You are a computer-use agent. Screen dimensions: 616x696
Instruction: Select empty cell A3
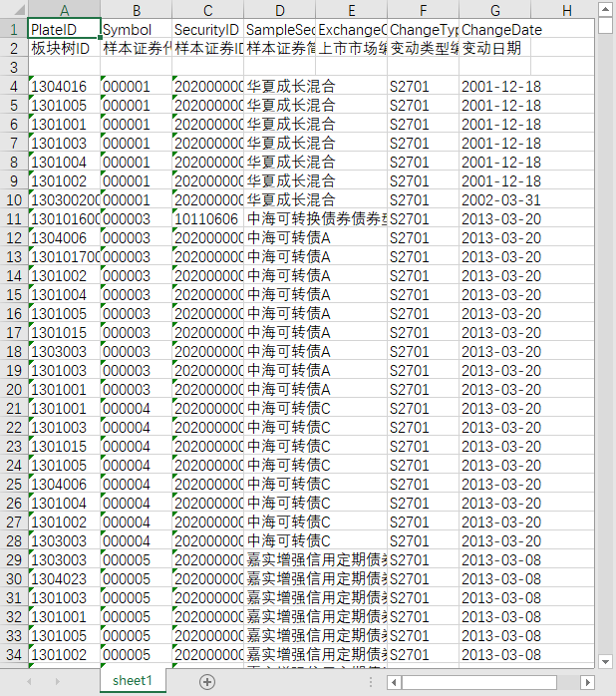65,67
